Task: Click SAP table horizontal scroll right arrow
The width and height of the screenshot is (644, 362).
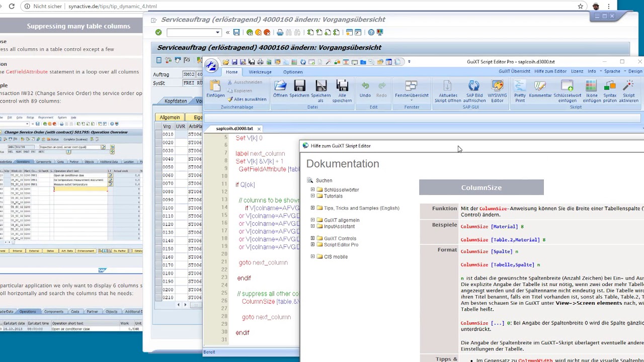Action: click(x=185, y=305)
